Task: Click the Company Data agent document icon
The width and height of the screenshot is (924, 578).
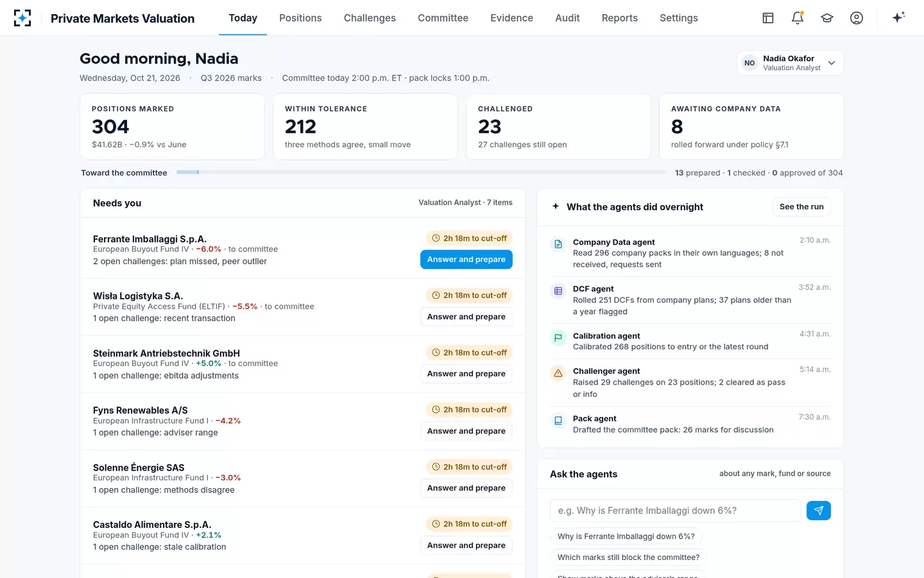Action: click(558, 244)
